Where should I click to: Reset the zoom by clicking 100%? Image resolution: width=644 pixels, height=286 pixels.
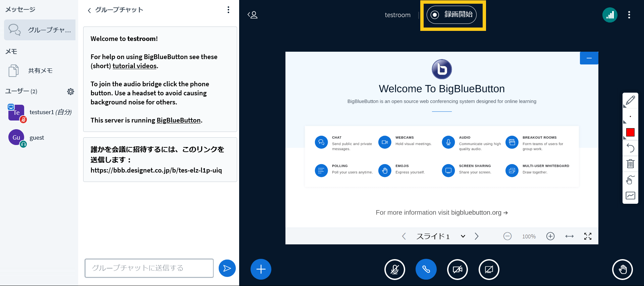click(x=529, y=237)
